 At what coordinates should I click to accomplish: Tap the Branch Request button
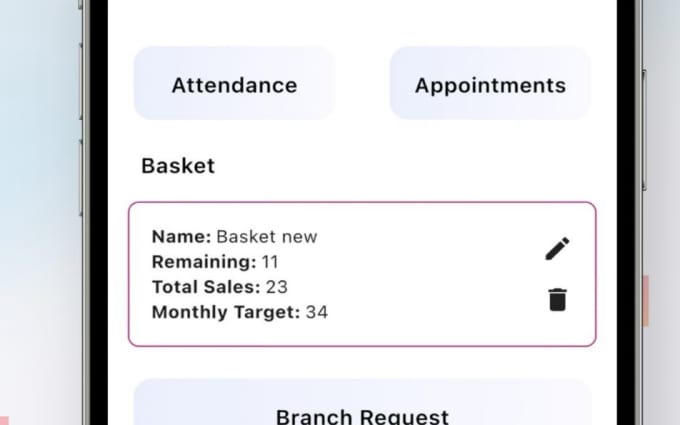point(363,402)
